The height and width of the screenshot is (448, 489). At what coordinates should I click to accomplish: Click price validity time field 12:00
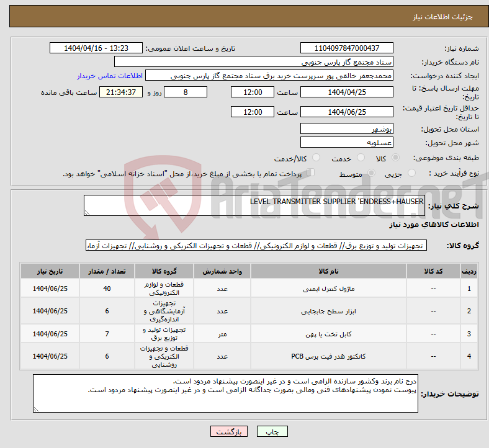click(x=253, y=112)
